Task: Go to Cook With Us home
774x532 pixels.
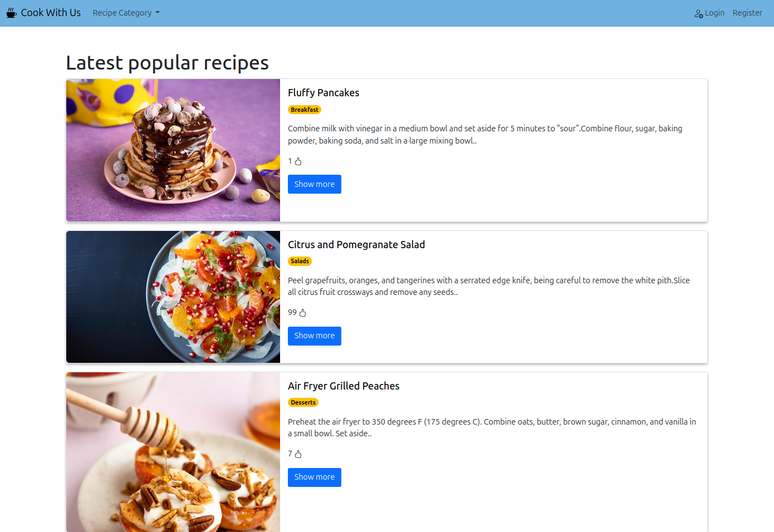Action: coord(51,13)
